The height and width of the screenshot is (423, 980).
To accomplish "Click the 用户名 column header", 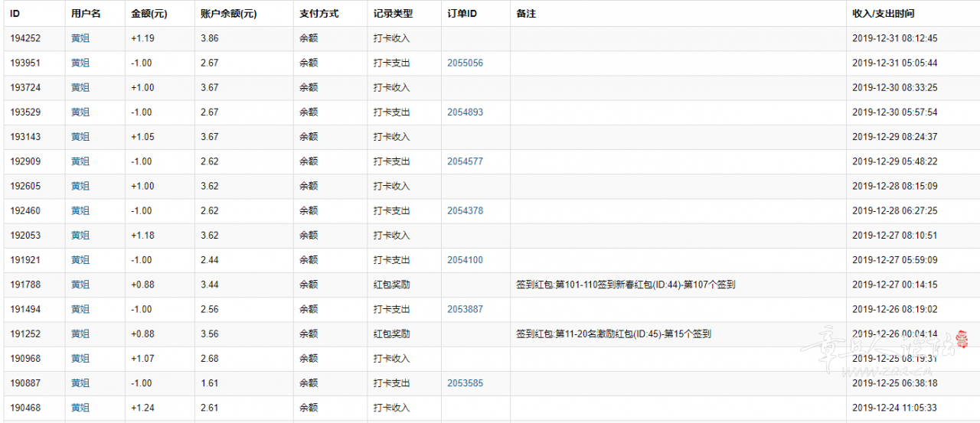I will pyautogui.click(x=86, y=14).
